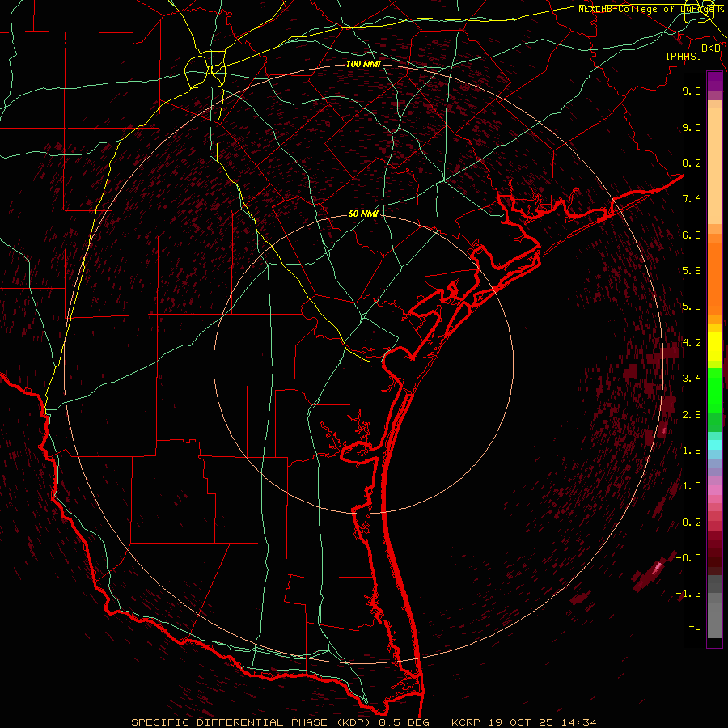
Task: Click the 6.6 value on the scale
Action: tap(692, 235)
